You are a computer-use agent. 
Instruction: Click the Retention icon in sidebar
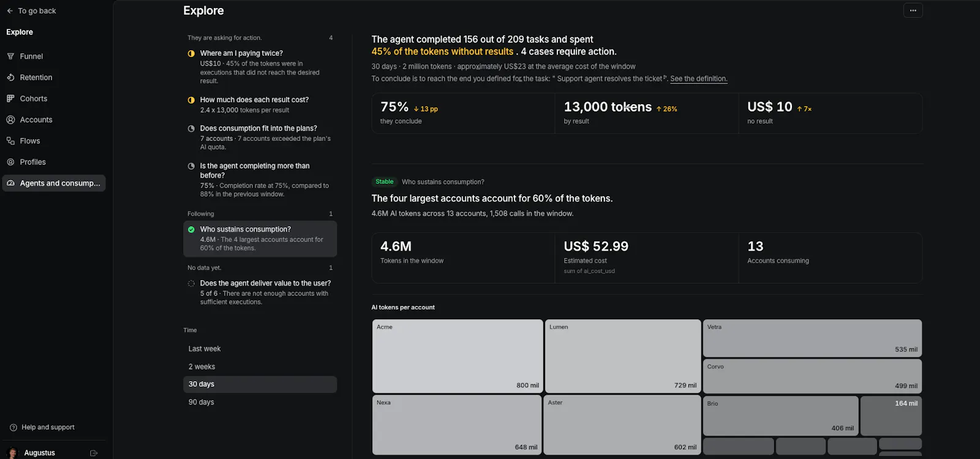click(10, 77)
